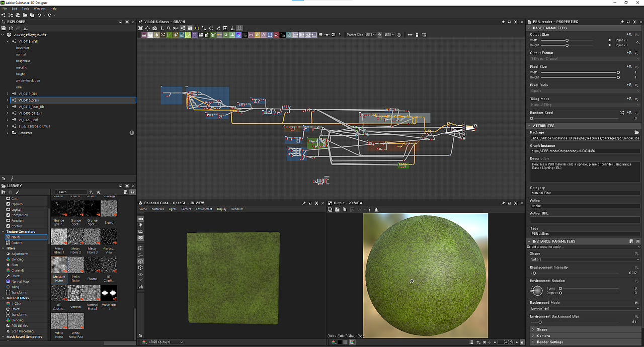Pin the Properties panel

pyautogui.click(x=622, y=22)
